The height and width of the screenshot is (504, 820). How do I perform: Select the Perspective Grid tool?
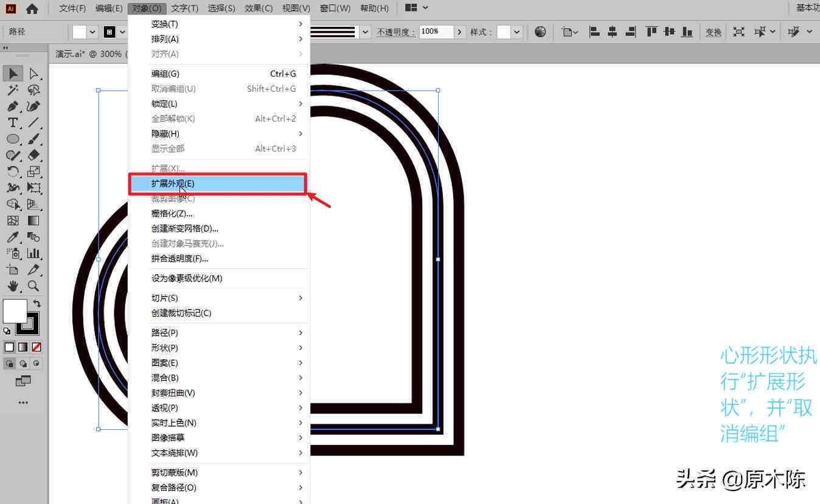pos(34,204)
